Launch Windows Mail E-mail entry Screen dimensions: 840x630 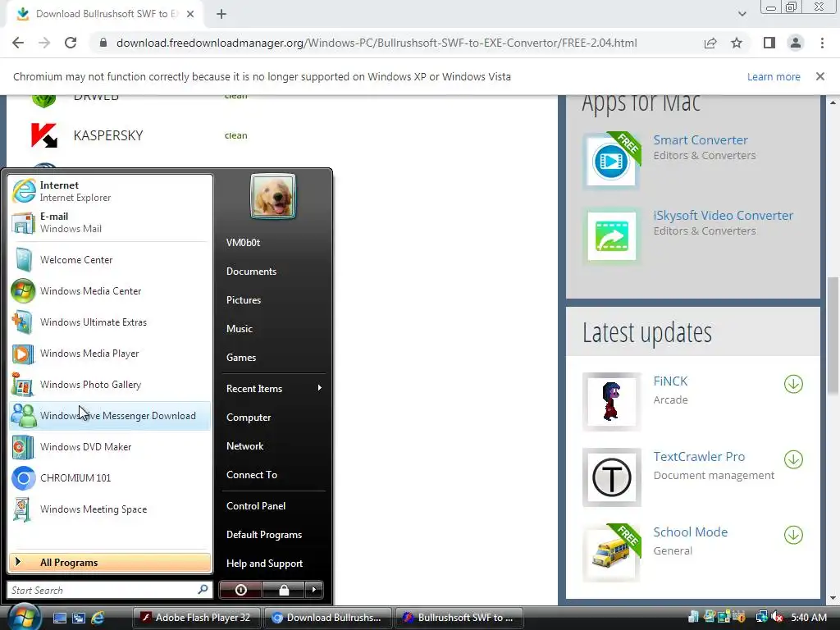click(110, 222)
